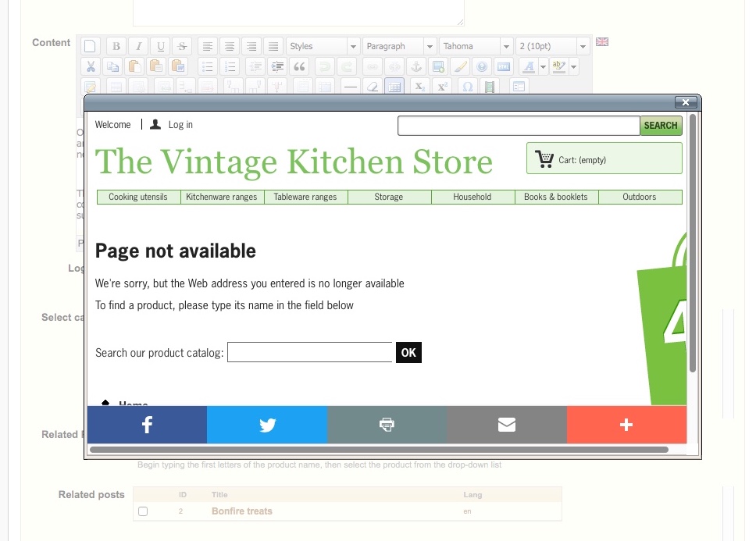The width and height of the screenshot is (756, 541).
Task: Click the eraser remove-formatting icon
Action: (x=373, y=87)
